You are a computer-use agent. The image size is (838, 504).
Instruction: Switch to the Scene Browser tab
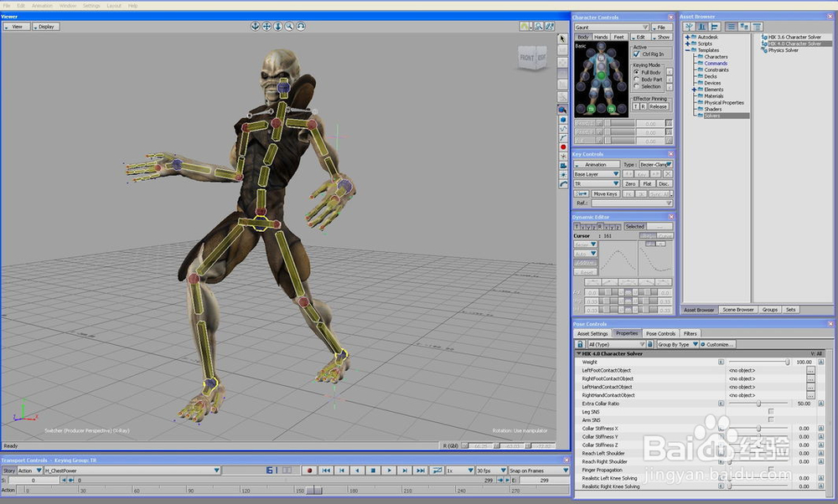738,310
